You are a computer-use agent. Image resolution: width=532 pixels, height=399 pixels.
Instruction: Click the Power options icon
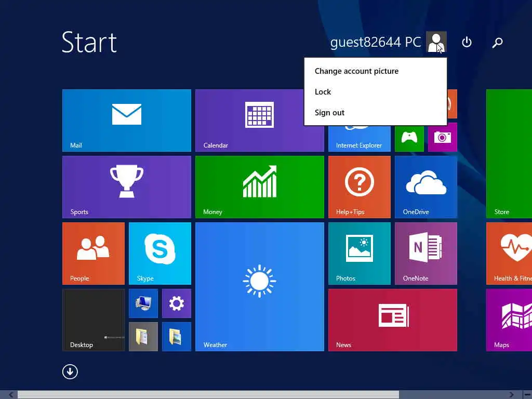click(x=467, y=42)
